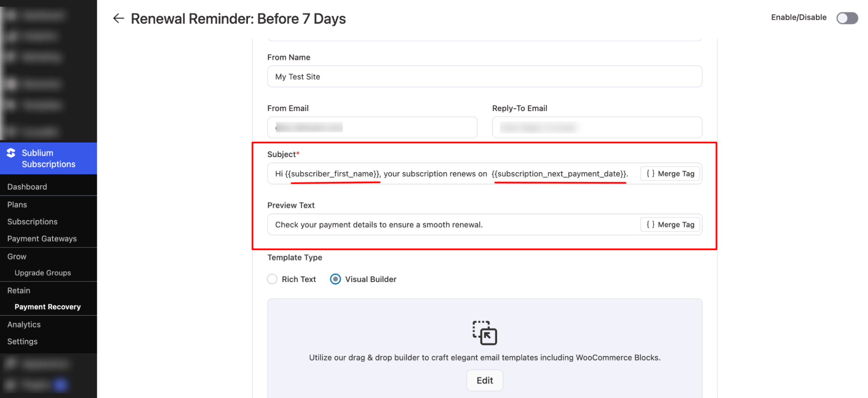Screen dimensions: 868x398
Task: Click the back arrow beside Renewal Reminder title
Action: coord(118,18)
